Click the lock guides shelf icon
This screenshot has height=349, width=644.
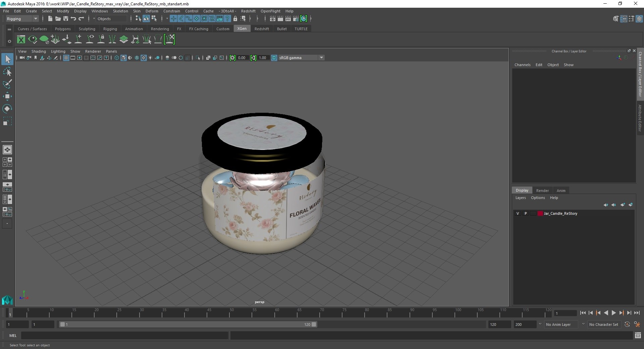(101, 40)
